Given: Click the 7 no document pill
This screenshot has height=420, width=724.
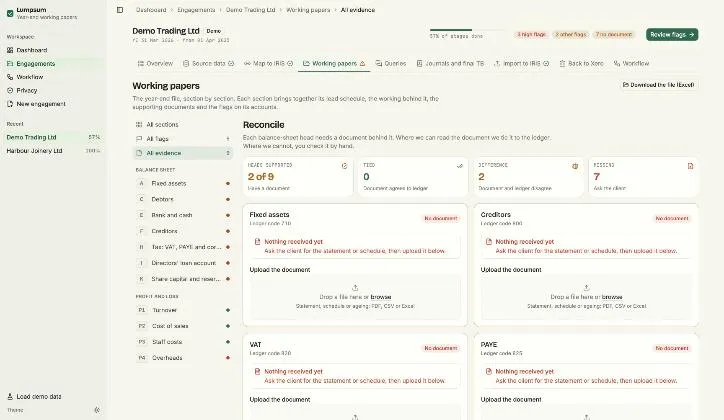Looking at the screenshot, I should click(x=614, y=35).
